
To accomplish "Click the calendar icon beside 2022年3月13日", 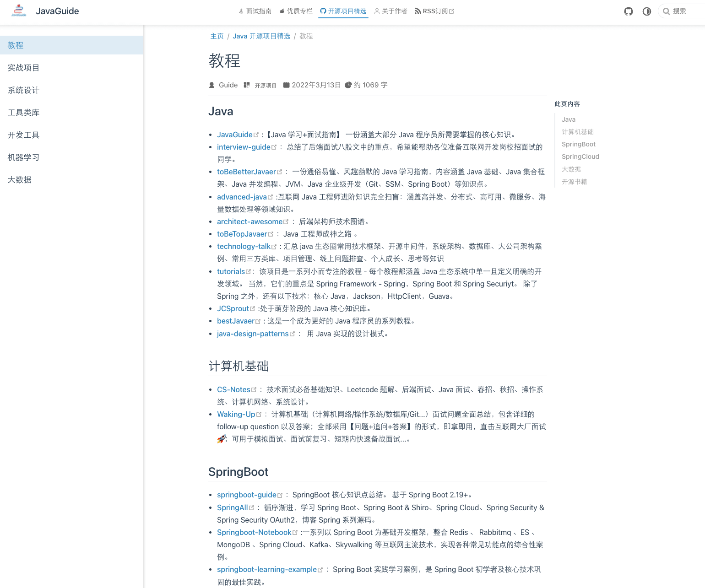I will click(x=286, y=85).
